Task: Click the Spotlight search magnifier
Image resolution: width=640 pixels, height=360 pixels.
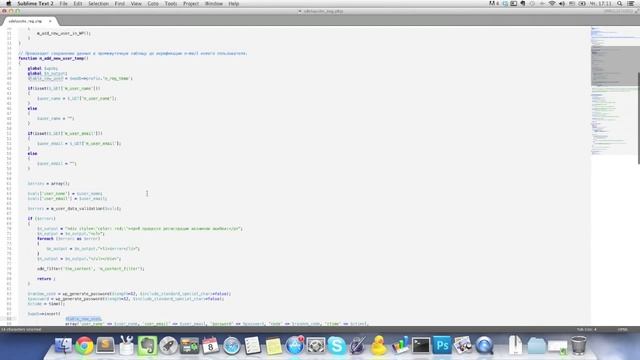Action: click(x=620, y=4)
